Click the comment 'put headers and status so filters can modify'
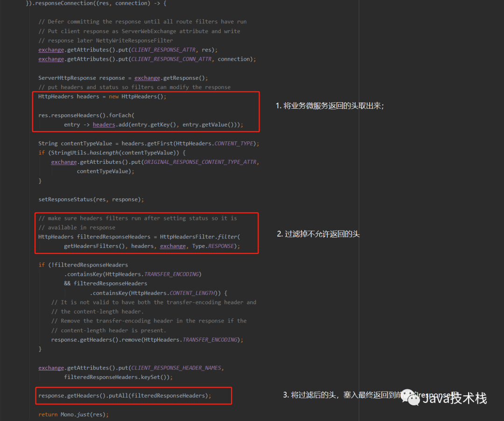This screenshot has width=504, height=421. click(134, 87)
